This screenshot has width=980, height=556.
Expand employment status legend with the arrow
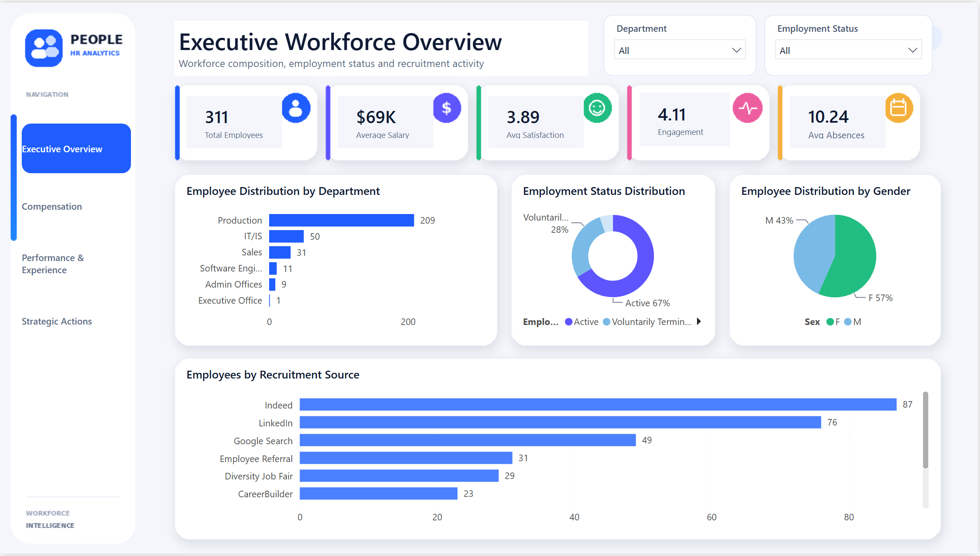point(699,322)
